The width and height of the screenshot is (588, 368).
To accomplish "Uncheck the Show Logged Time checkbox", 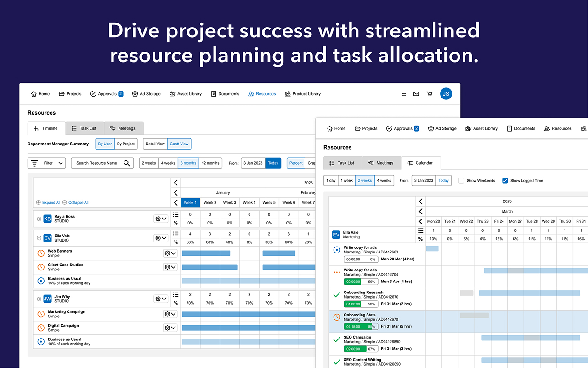I will [505, 181].
